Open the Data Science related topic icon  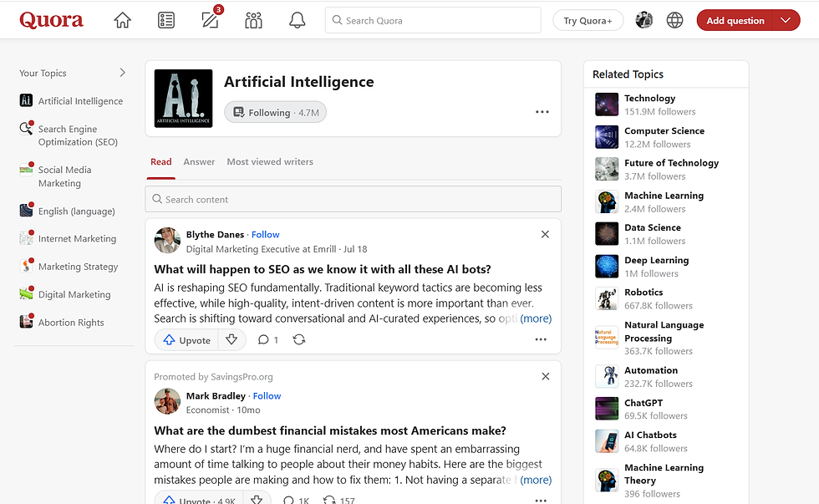click(607, 234)
